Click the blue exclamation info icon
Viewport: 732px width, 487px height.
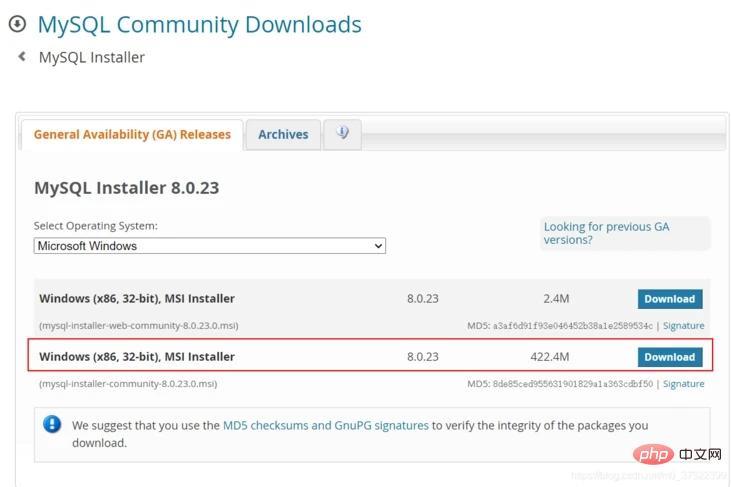tap(52, 424)
